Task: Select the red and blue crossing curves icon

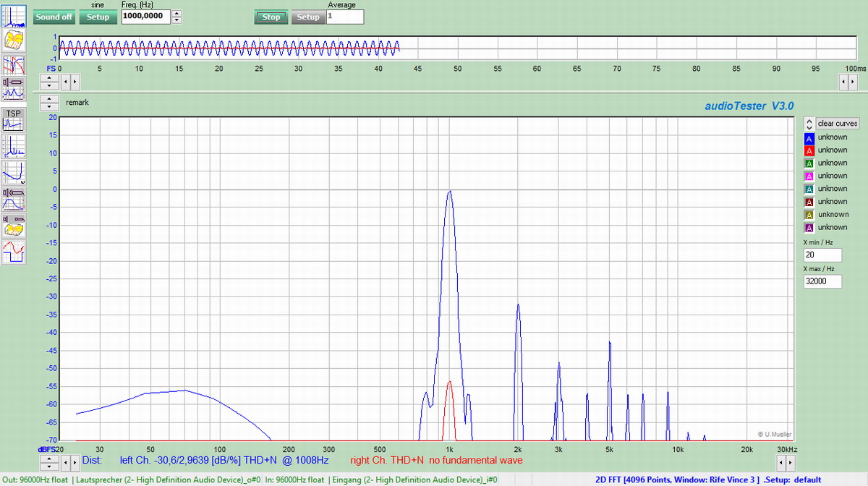Action: point(13,65)
